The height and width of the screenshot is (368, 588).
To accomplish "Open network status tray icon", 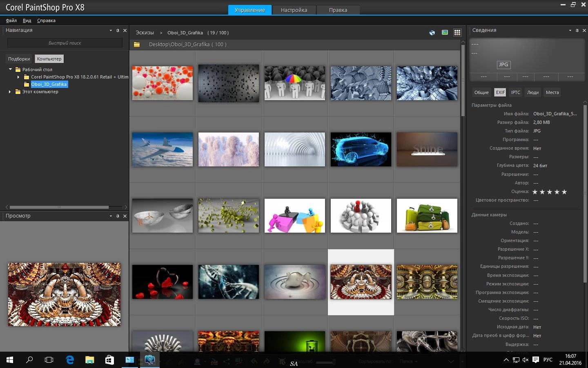I will click(516, 360).
